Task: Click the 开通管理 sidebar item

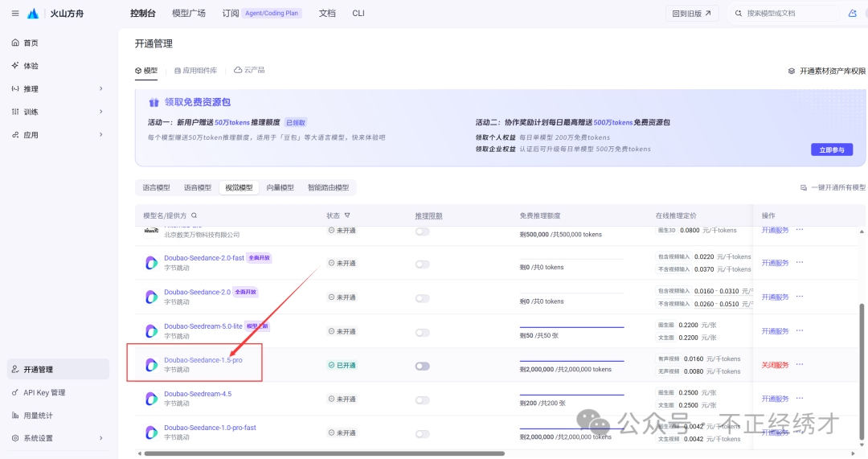Action: 58,369
